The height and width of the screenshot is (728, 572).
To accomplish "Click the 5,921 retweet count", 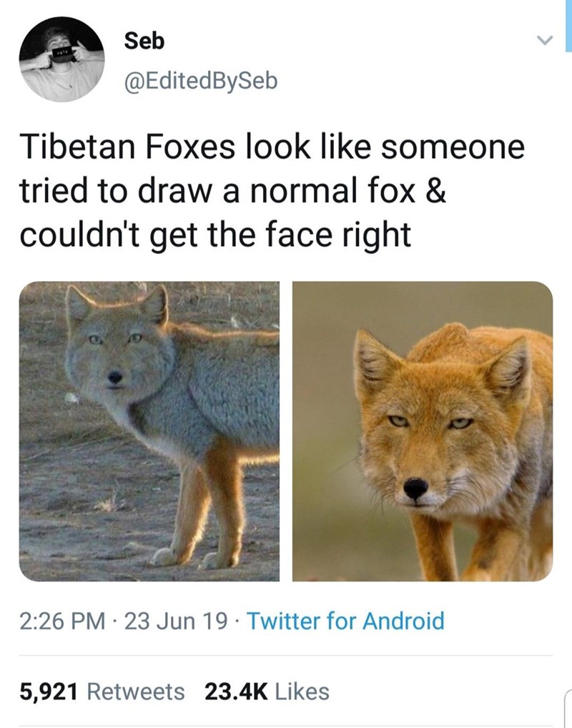I will click(x=49, y=692).
